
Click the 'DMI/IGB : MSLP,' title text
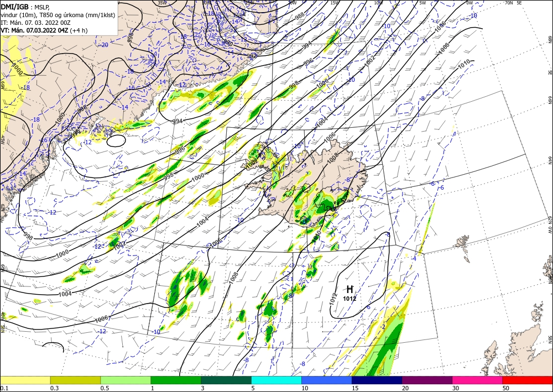point(25,6)
